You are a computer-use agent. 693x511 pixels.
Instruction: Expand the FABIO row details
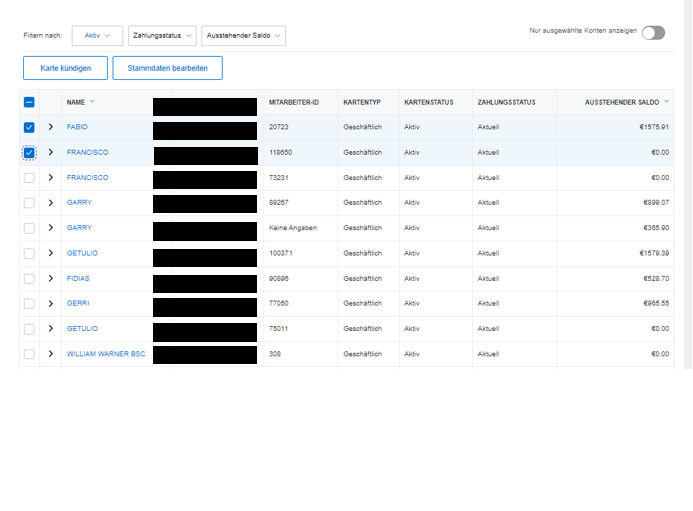coord(50,128)
